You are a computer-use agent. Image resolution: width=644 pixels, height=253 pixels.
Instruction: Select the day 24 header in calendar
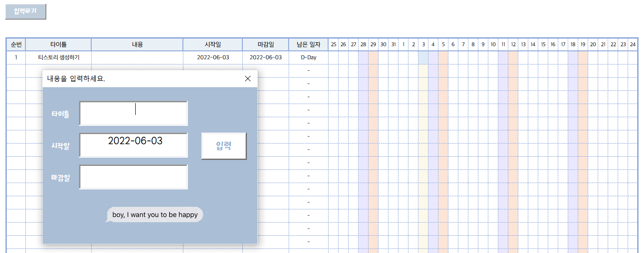pos(633,45)
